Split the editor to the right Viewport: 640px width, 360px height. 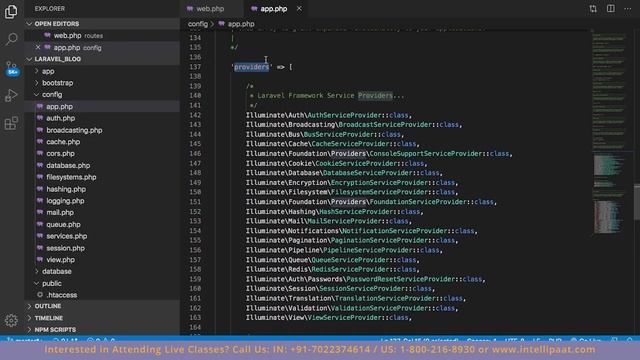click(x=611, y=9)
